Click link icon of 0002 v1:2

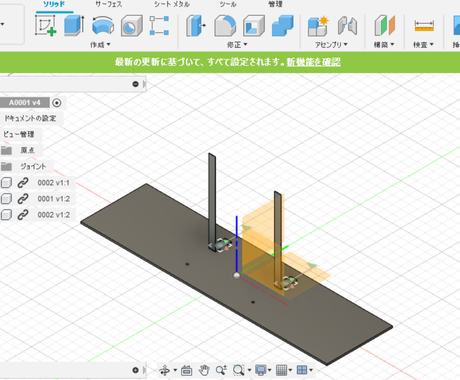pyautogui.click(x=23, y=215)
